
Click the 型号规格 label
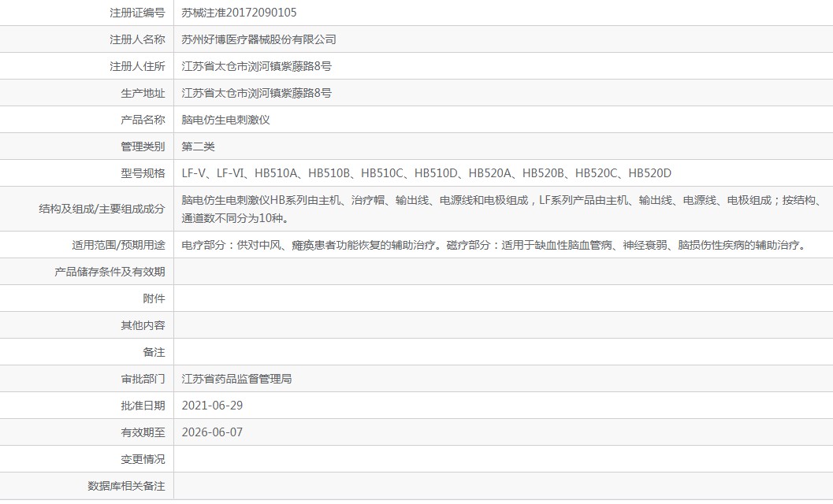pos(143,173)
